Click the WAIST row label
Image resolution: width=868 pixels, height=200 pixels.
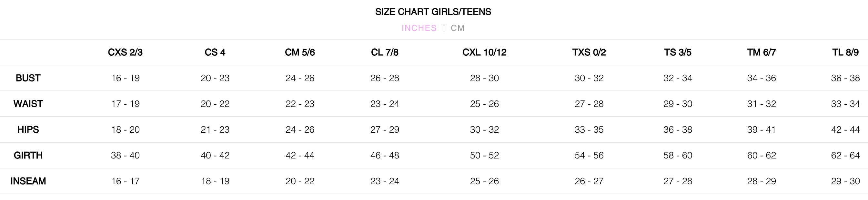[28, 104]
